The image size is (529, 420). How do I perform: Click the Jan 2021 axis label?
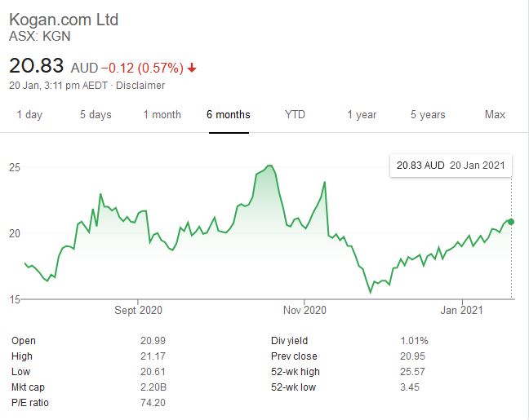pos(462,310)
